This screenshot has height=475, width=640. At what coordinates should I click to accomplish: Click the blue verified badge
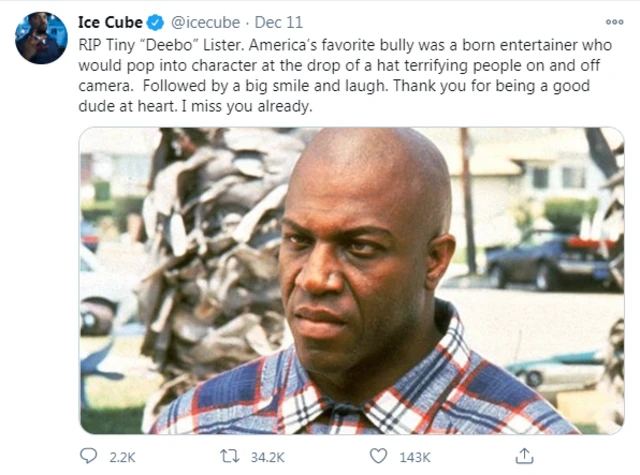[x=156, y=22]
